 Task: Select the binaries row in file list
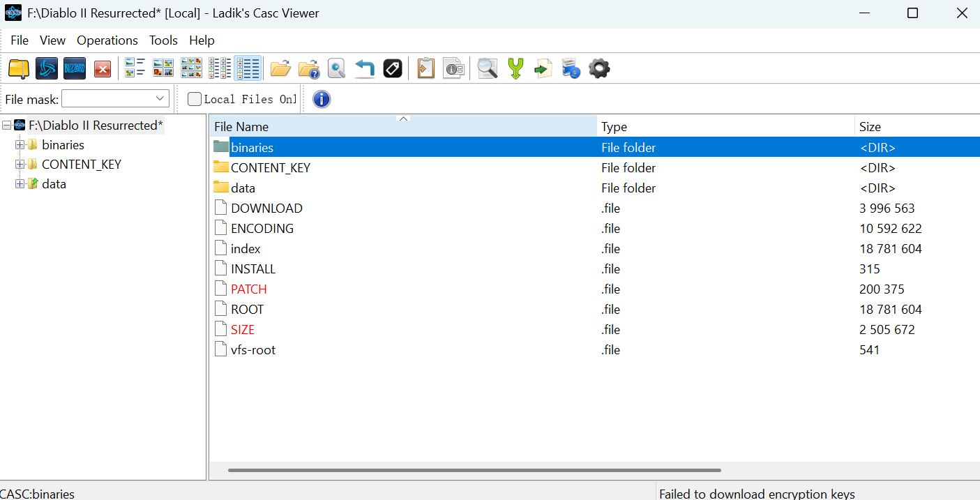tap(594, 147)
